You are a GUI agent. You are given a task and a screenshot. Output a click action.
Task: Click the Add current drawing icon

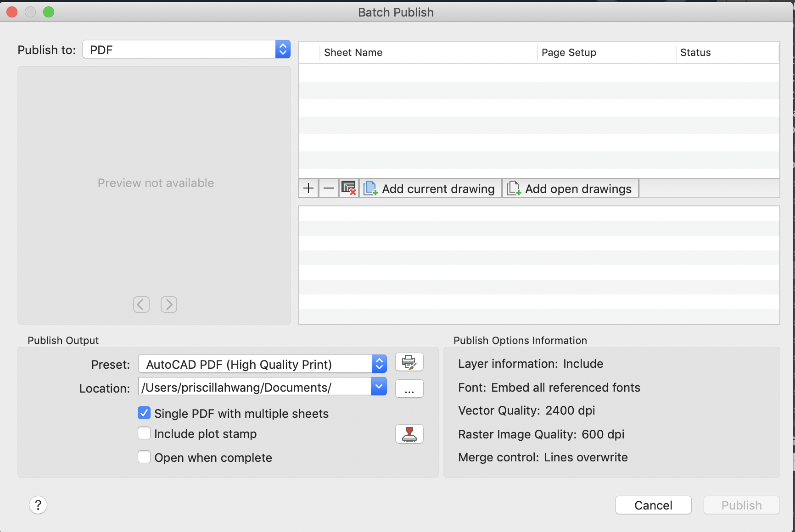pyautogui.click(x=370, y=188)
